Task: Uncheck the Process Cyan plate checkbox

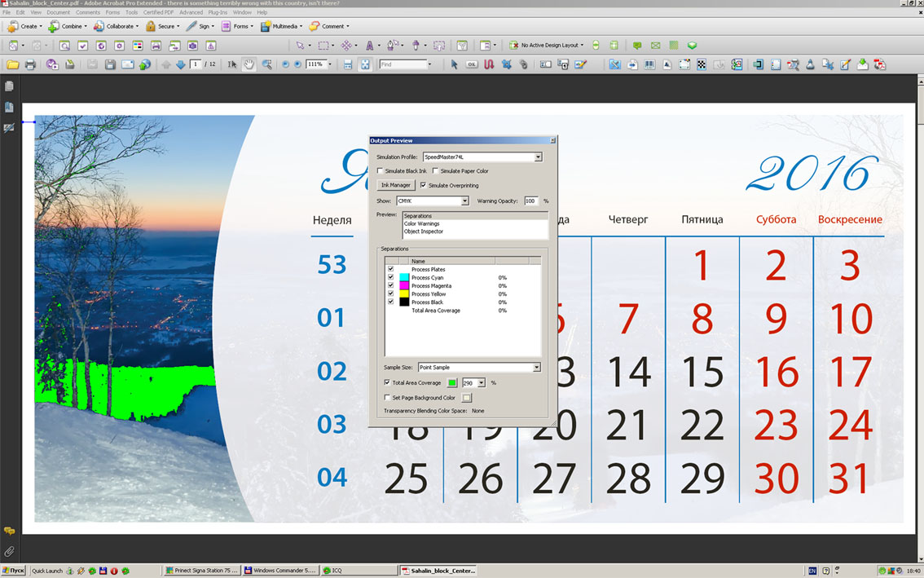Action: [390, 277]
